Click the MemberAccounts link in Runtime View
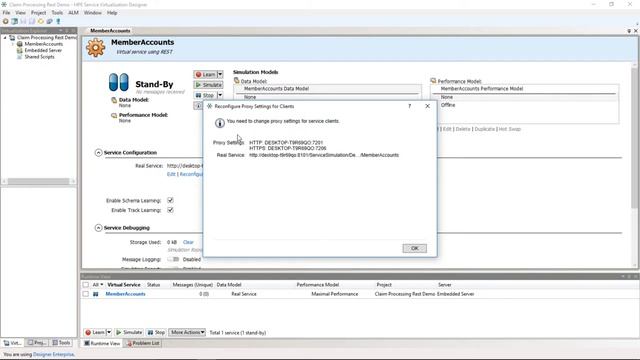The height and width of the screenshot is (360, 640). 125,294
